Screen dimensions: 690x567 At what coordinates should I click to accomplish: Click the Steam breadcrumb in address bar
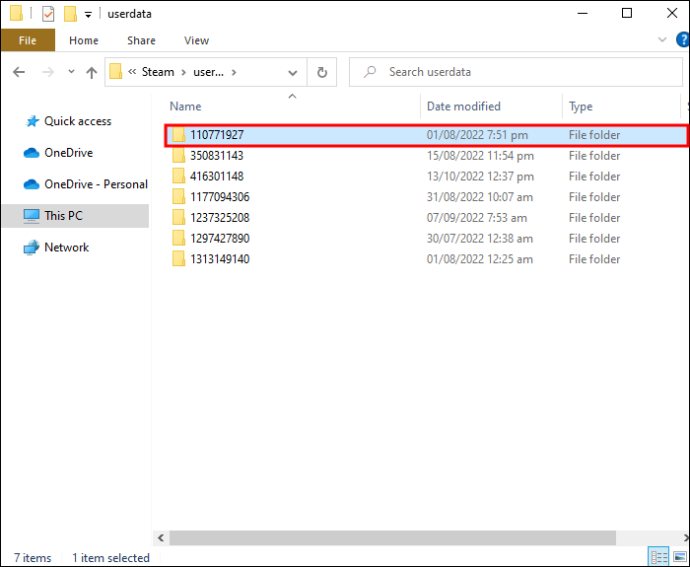158,72
